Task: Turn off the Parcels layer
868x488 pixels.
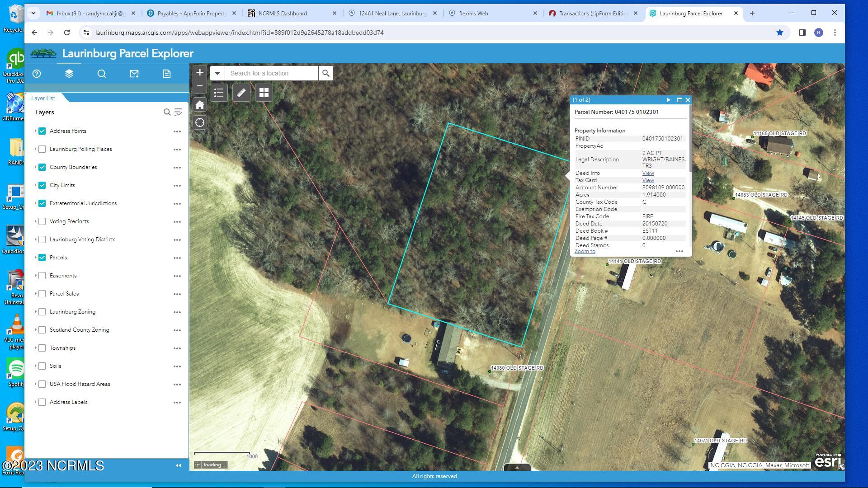Action: click(42, 258)
